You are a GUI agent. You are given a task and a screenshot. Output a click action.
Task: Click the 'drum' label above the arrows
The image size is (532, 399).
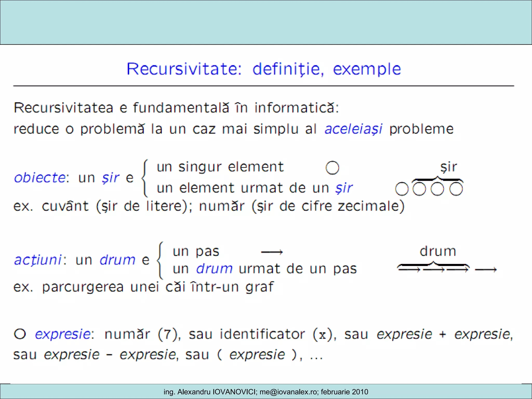tap(438, 251)
